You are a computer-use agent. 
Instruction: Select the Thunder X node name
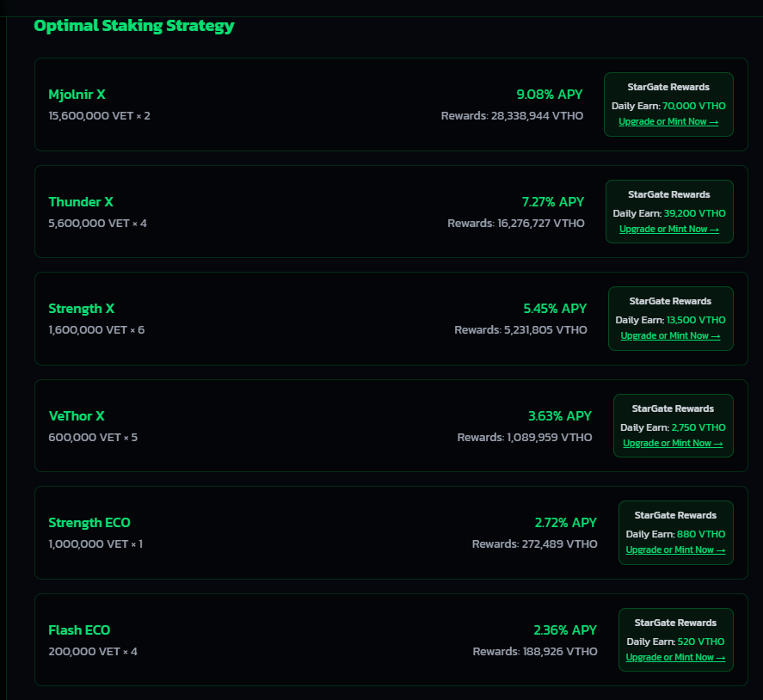[x=81, y=201]
